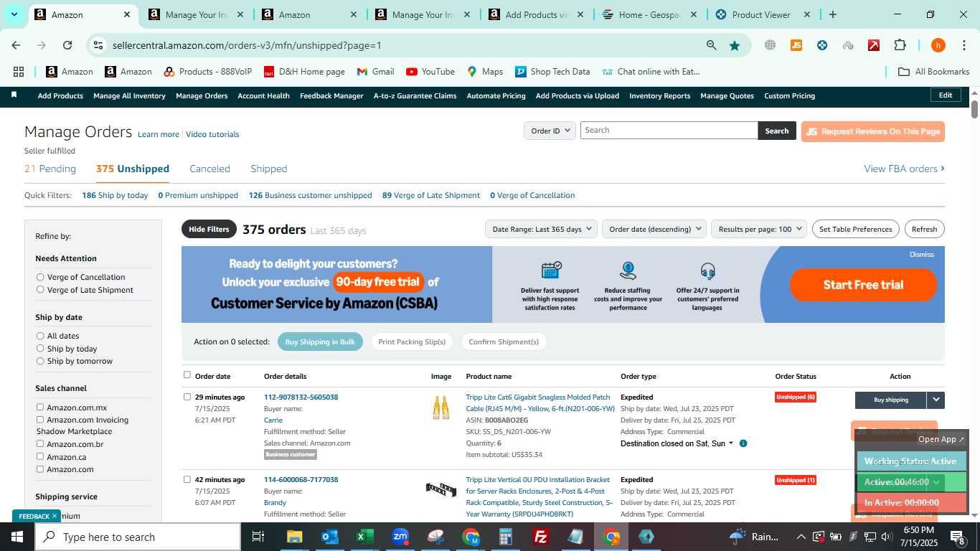Select Verge of Late Shipment radio filter
The height and width of the screenshot is (551, 980).
40,290
